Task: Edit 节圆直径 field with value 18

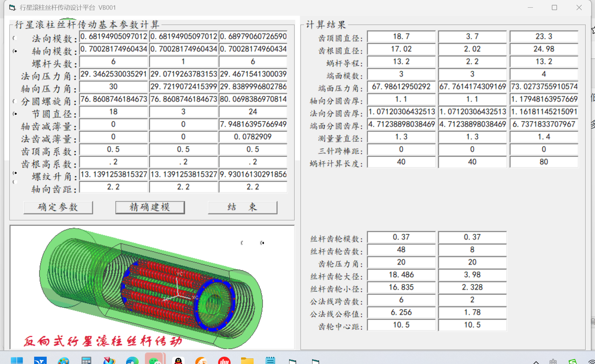Action: [x=114, y=111]
